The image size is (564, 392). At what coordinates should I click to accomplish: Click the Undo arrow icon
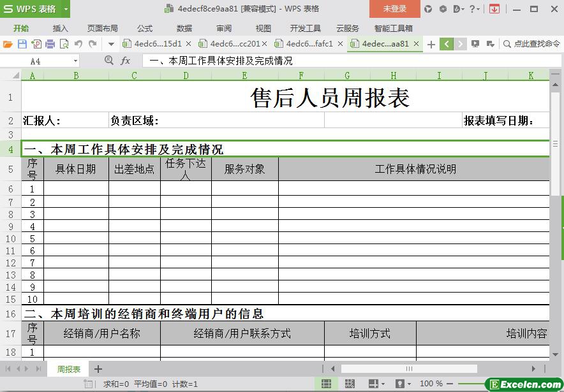pyautogui.click(x=78, y=44)
